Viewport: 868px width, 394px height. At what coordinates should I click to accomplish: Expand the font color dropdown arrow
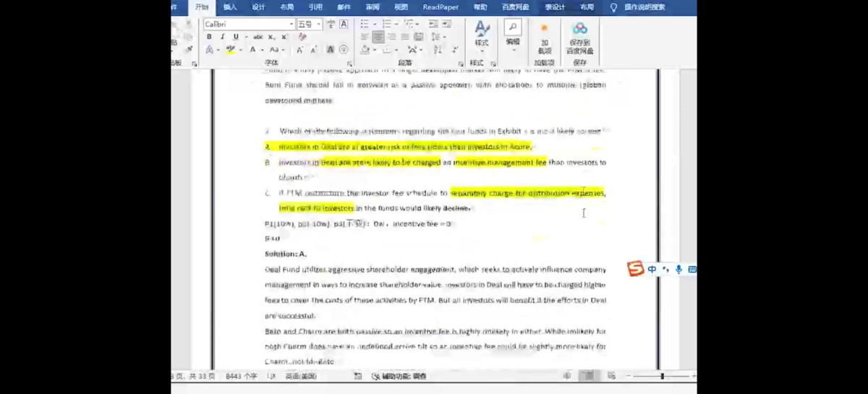pyautogui.click(x=261, y=50)
